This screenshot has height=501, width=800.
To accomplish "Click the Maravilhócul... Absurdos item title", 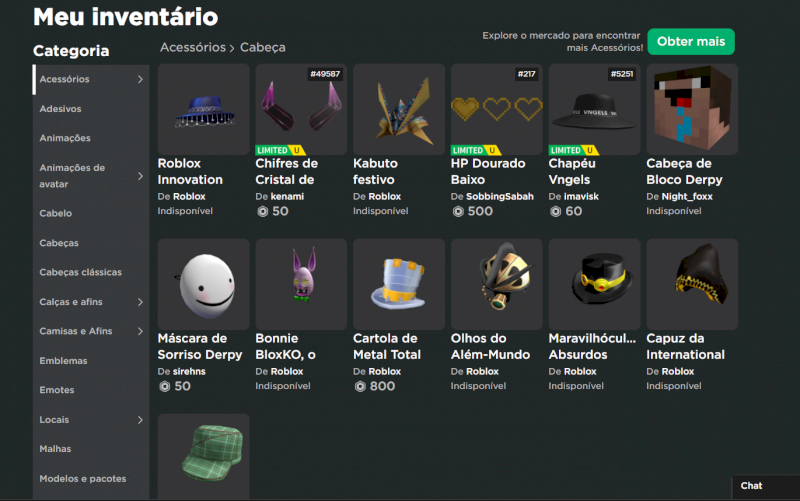I will tap(592, 346).
